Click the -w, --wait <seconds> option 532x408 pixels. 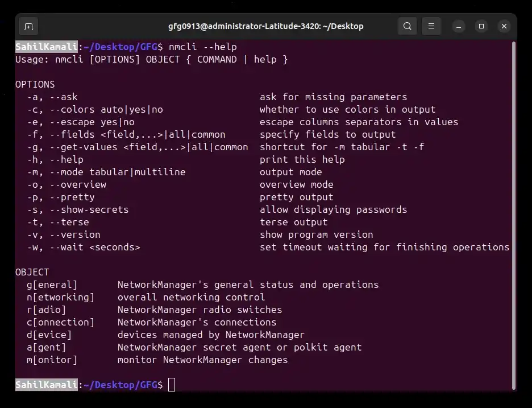[84, 248]
